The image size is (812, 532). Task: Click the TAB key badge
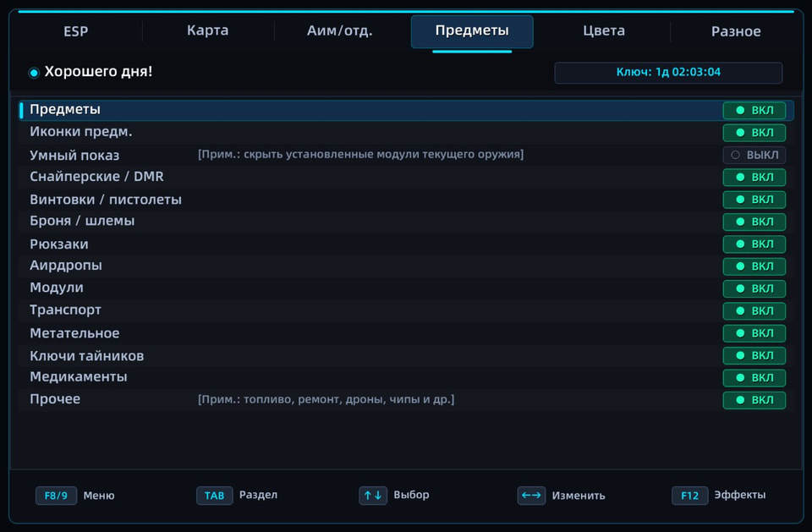coord(214,496)
